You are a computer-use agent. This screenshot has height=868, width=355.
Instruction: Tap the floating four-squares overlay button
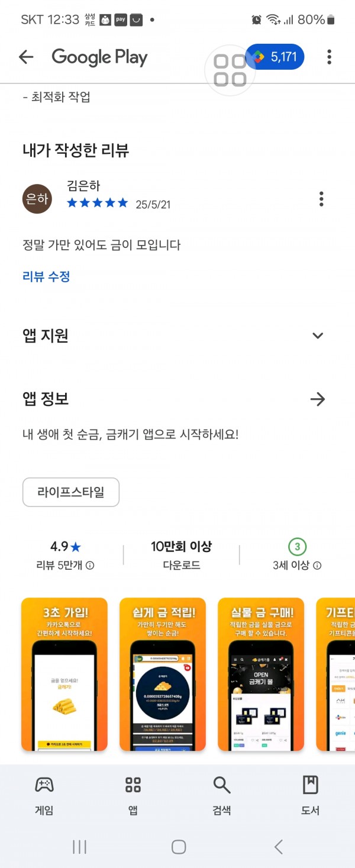(x=230, y=70)
